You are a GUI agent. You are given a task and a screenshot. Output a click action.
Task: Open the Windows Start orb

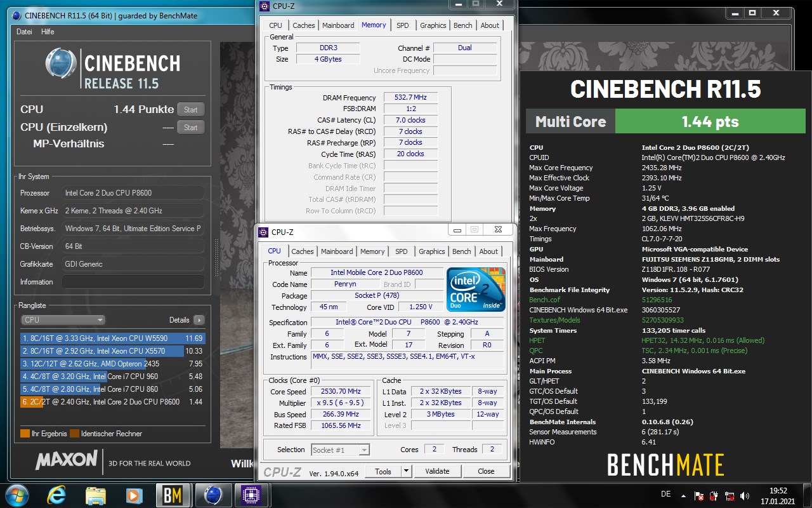17,495
